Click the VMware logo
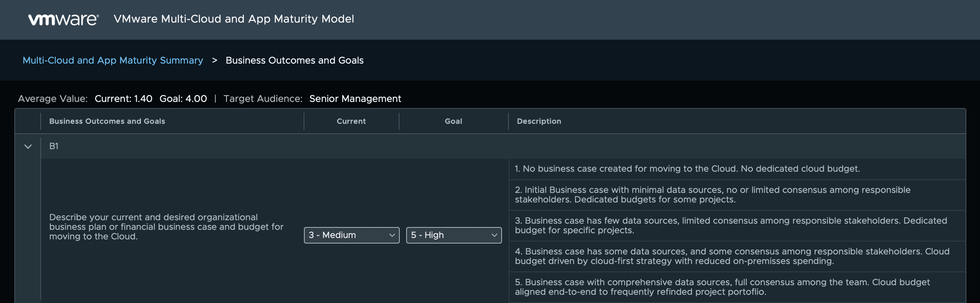Viewport: 980px width, 303px height. click(x=64, y=19)
